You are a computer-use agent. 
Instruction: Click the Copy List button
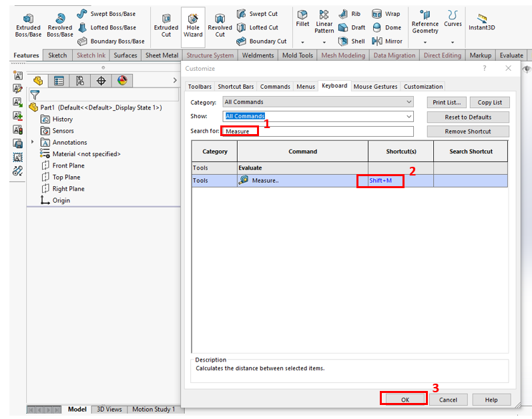pyautogui.click(x=489, y=102)
